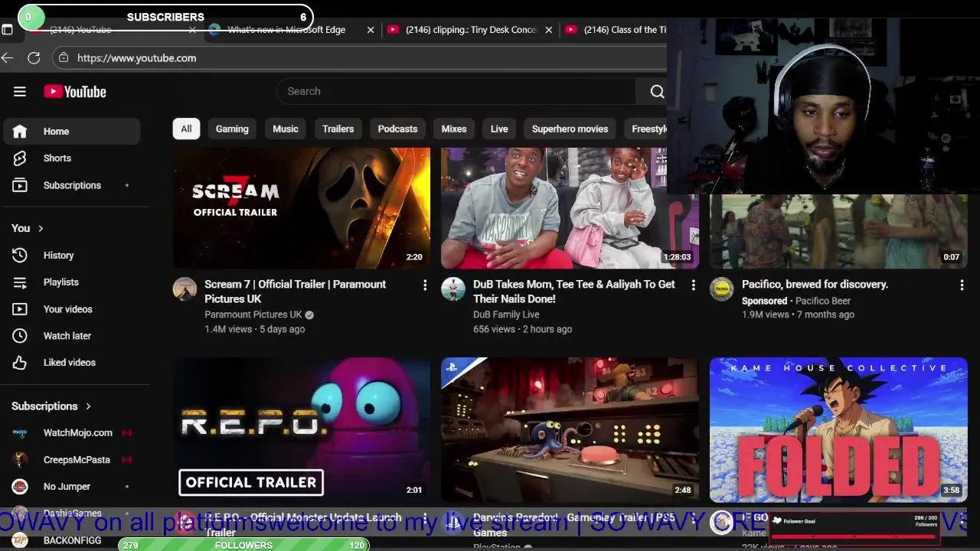Open CreepsMcPasta subscription channel

(72, 460)
